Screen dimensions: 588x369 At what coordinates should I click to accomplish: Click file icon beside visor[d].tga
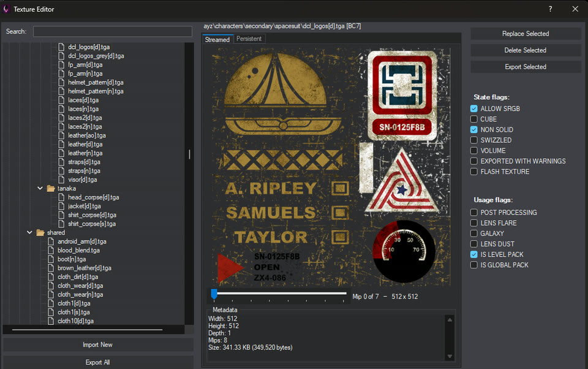pos(61,180)
